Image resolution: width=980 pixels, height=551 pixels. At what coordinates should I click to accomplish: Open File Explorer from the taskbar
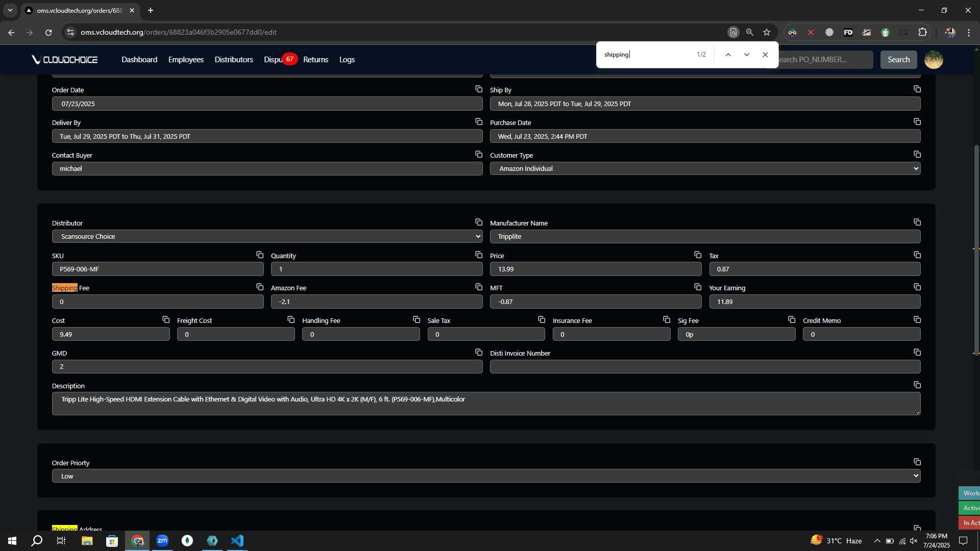[x=87, y=541]
